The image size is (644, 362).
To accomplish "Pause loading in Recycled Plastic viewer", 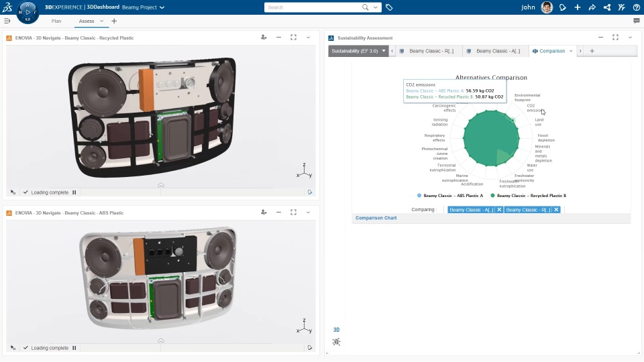I will (74, 192).
